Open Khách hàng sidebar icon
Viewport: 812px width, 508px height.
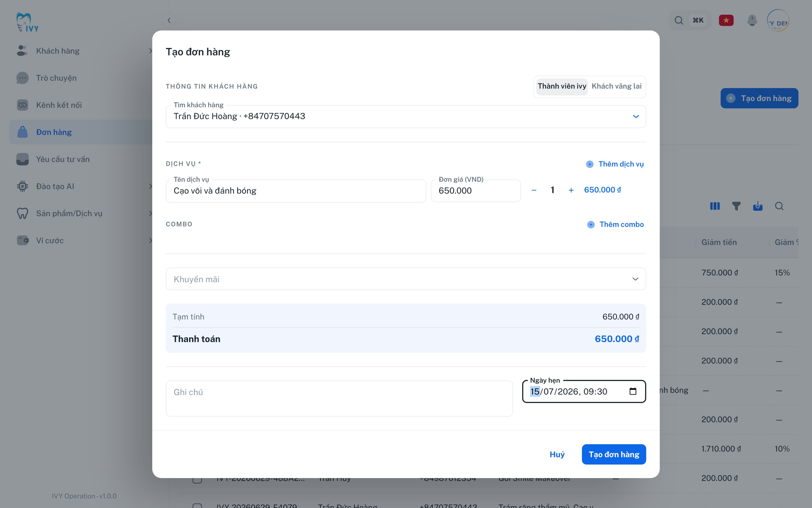pos(22,51)
